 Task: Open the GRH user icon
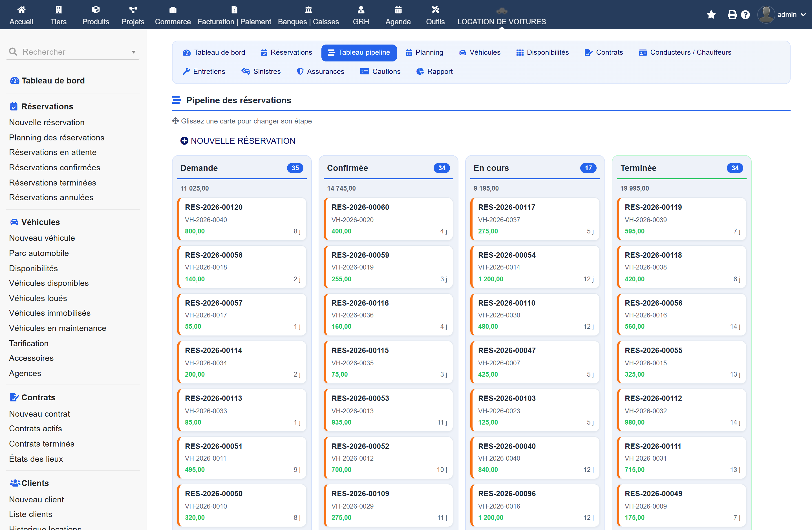tap(361, 10)
